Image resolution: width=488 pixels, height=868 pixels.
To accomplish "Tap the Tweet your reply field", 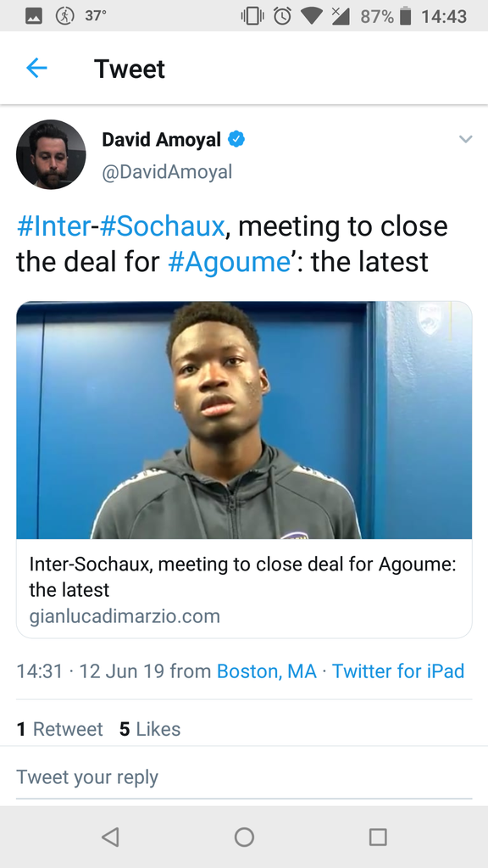I will 244,776.
